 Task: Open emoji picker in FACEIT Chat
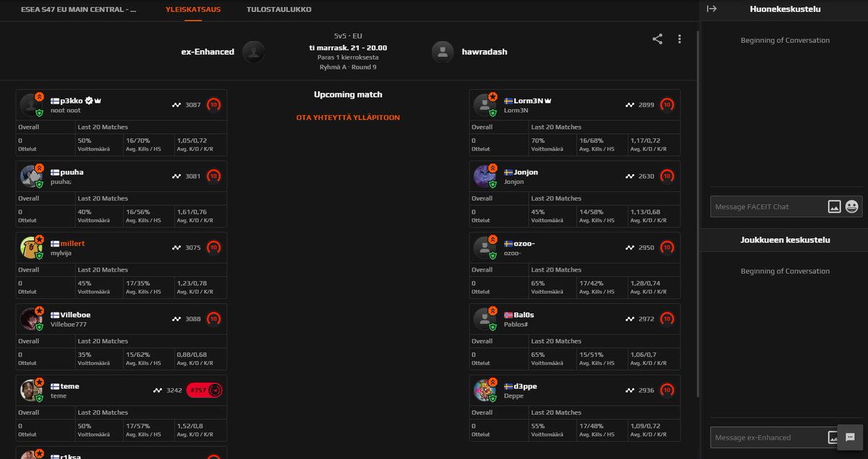point(852,206)
